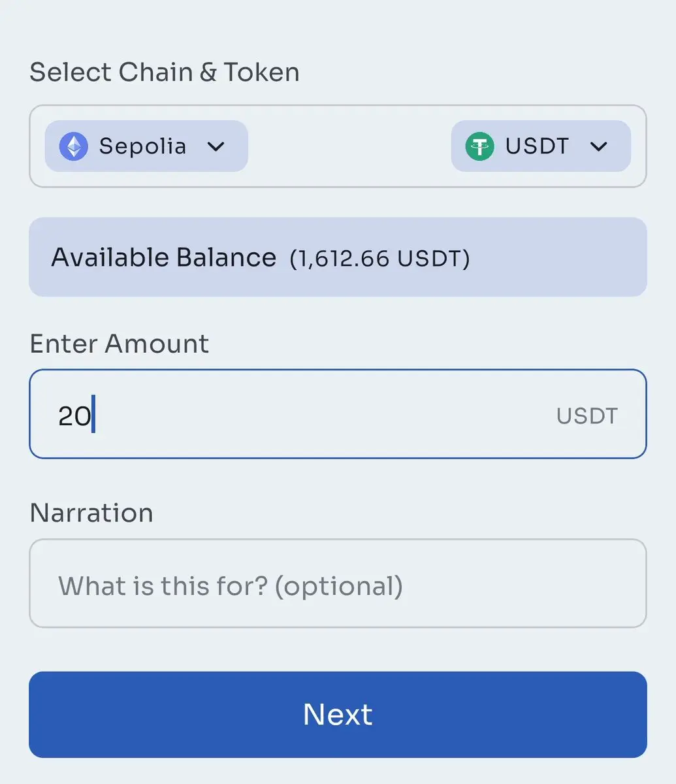
Task: Click the Available Balance banner label
Action: coord(163,257)
